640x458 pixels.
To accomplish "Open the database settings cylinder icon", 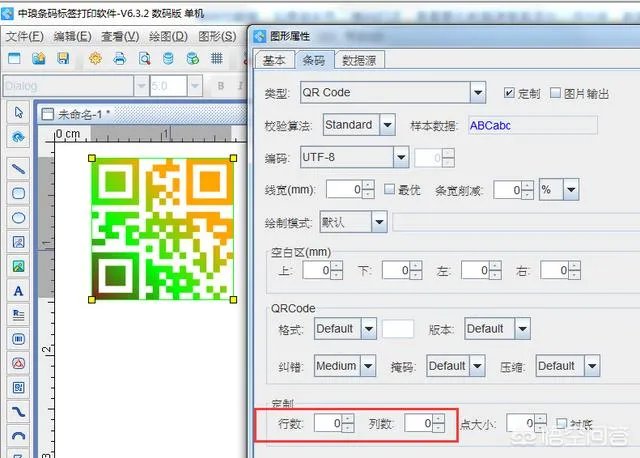I will click(168, 58).
